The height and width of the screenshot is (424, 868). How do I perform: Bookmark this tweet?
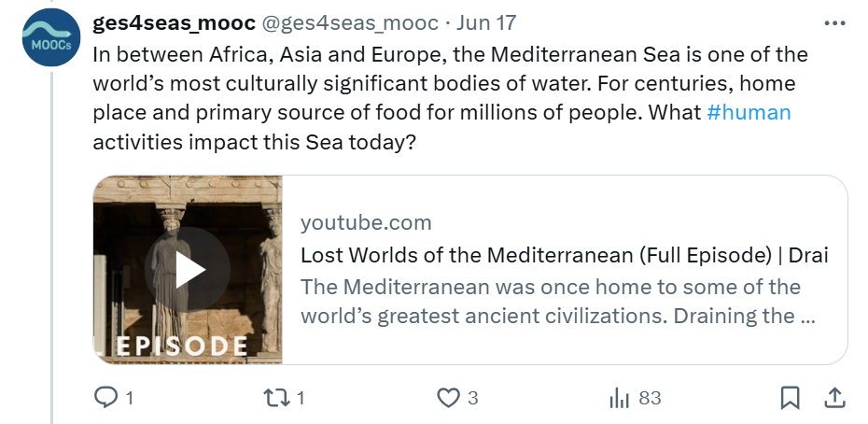[790, 398]
